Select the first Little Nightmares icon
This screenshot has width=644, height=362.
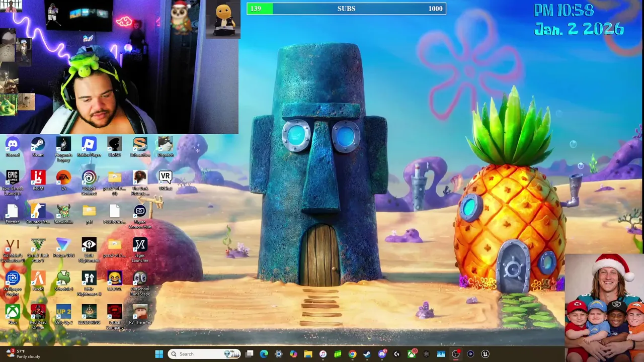[x=89, y=250]
